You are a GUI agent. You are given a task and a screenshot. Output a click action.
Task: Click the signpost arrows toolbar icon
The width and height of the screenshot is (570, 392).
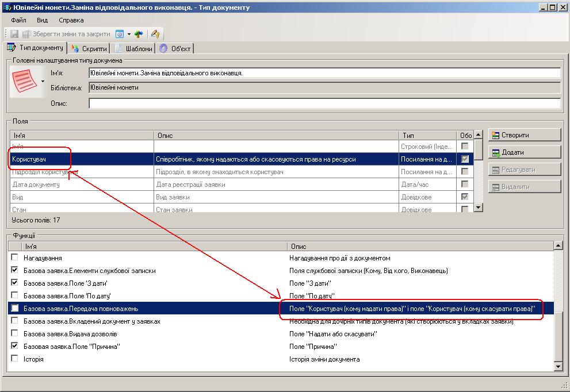coord(139,34)
